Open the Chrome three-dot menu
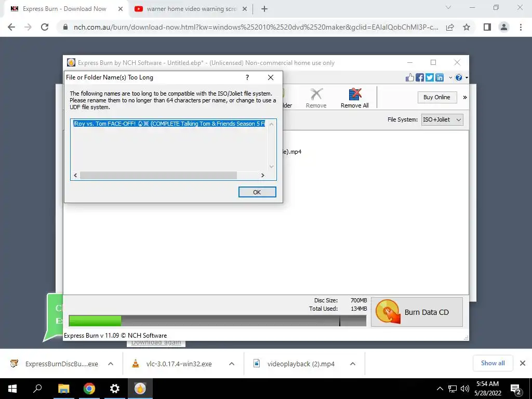532x399 pixels. 521,27
